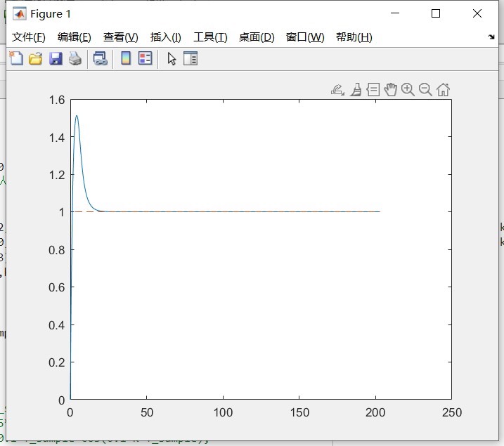Viewport: 504px width, 446px height.
Task: Open the 帮助(H) menu
Action: 354,37
